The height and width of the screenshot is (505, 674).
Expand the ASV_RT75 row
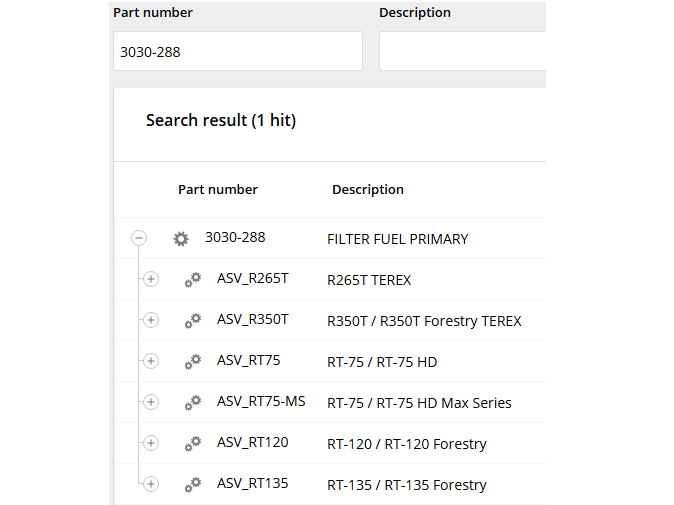tap(151, 362)
